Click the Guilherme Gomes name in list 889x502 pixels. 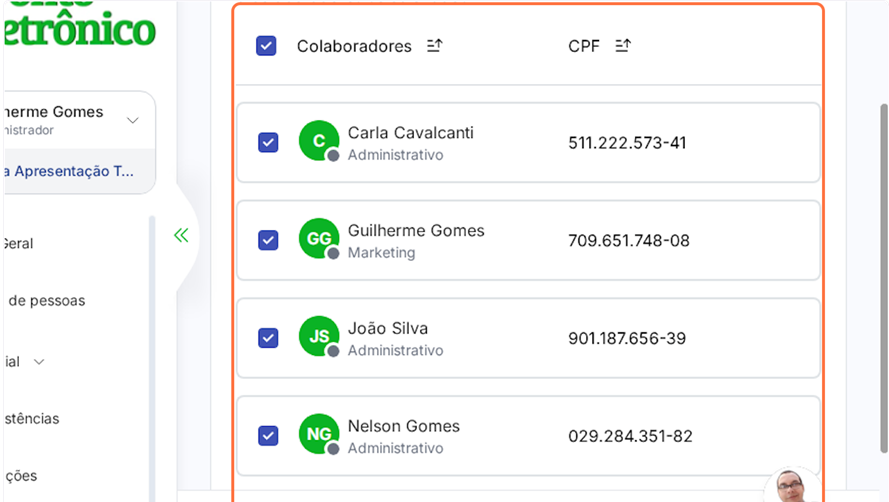point(416,231)
